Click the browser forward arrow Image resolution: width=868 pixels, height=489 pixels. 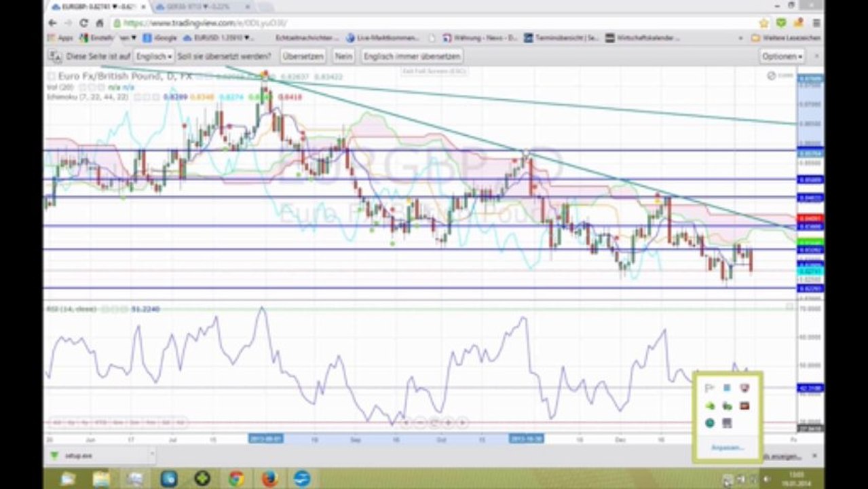tap(69, 22)
